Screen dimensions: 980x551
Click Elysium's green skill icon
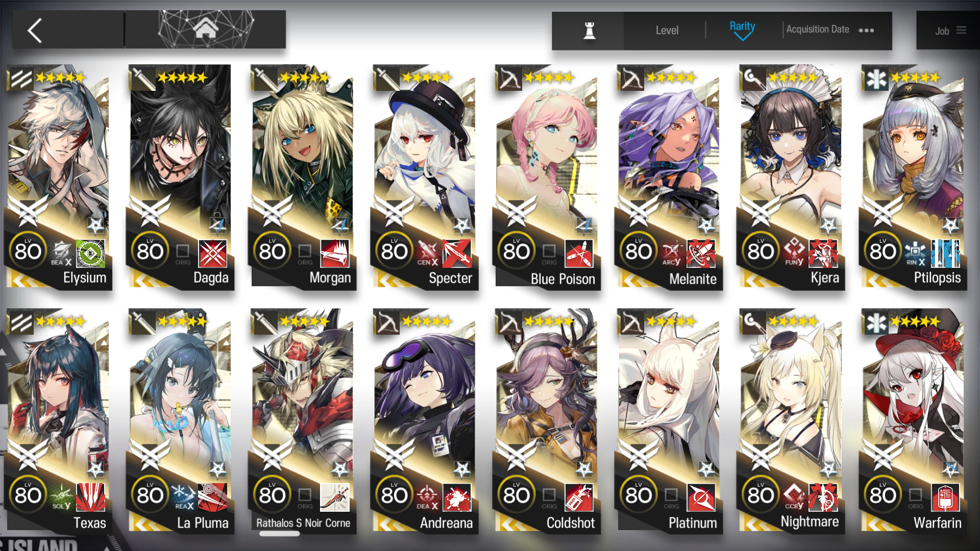(90, 254)
